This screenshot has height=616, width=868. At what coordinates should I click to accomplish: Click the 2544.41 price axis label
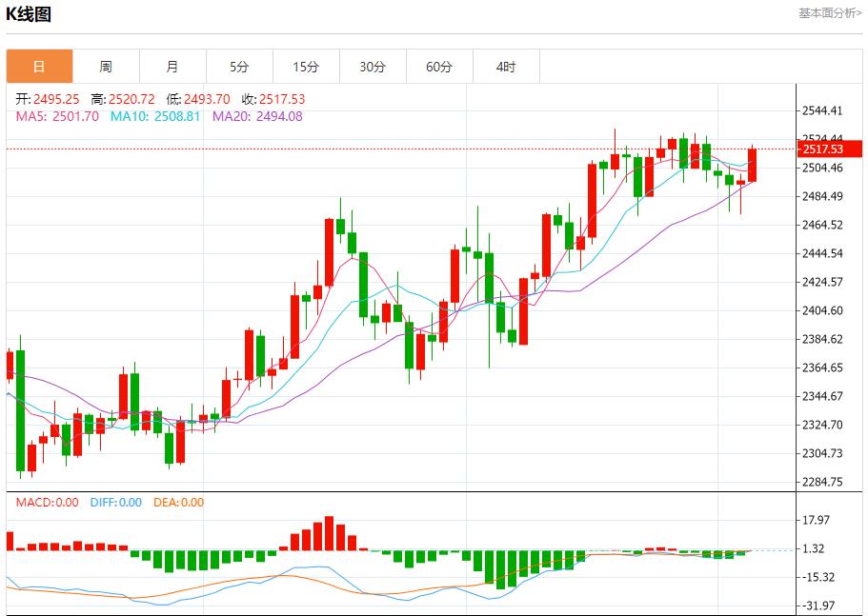(822, 111)
